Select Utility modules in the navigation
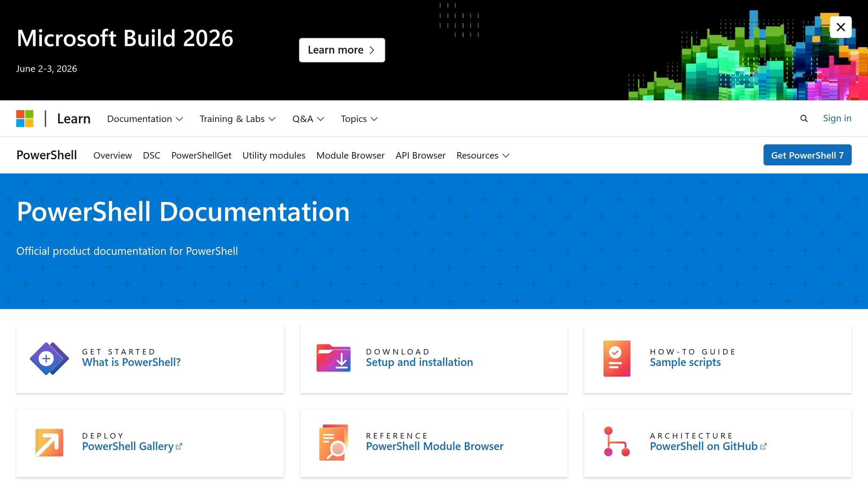This screenshot has height=488, width=868. 273,155
